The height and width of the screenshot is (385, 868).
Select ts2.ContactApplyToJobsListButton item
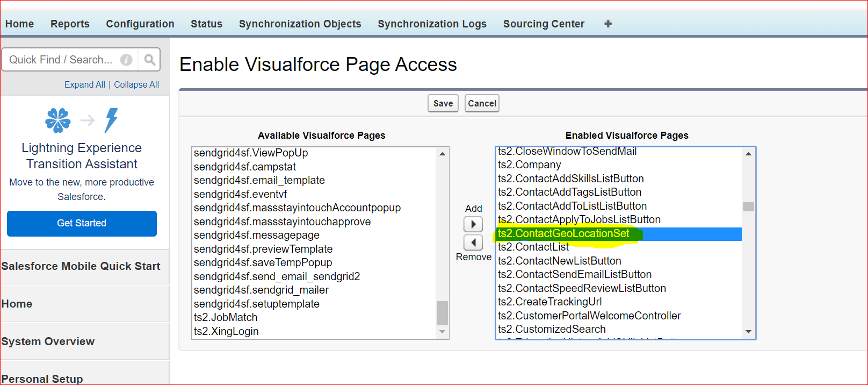[x=619, y=219]
